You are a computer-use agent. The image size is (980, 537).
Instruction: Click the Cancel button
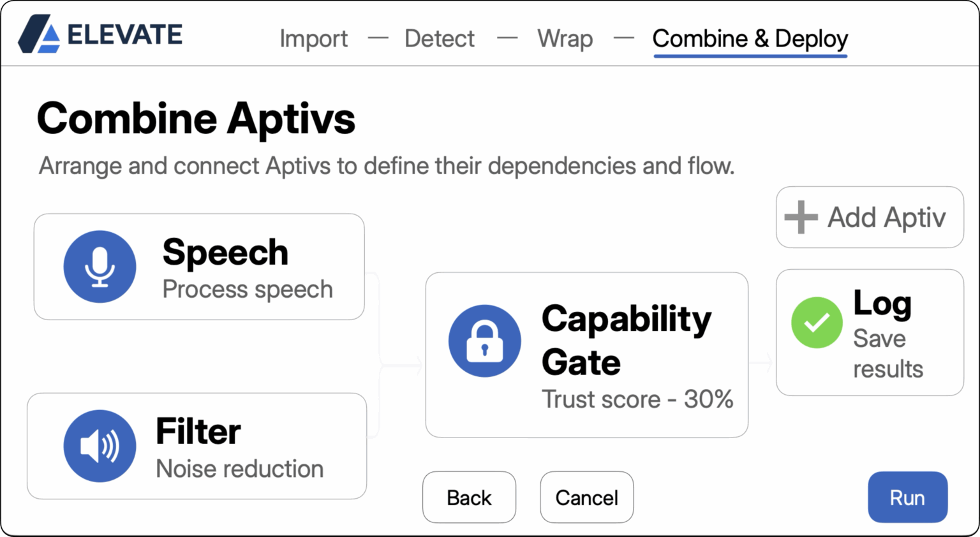click(x=586, y=497)
